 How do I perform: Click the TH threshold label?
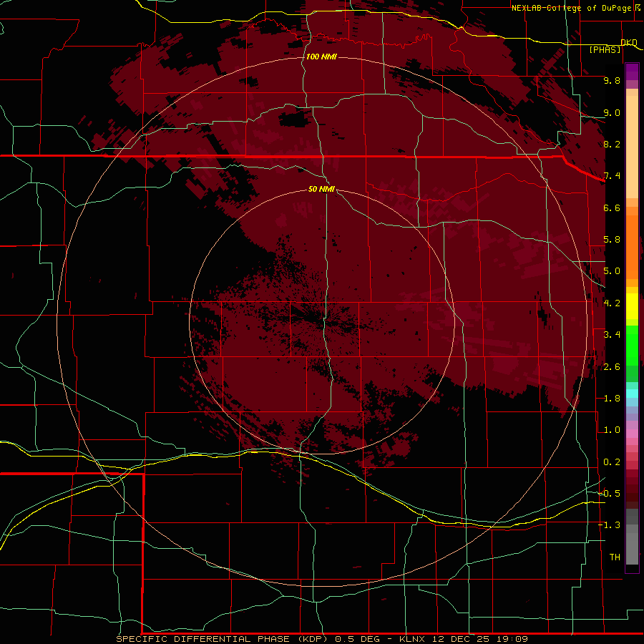[615, 557]
